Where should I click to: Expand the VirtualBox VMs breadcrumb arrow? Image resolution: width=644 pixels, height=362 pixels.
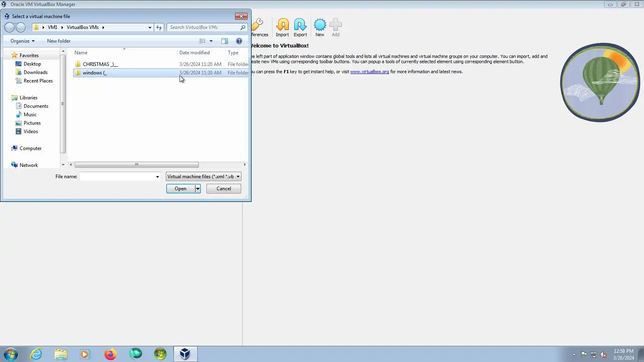(x=103, y=27)
